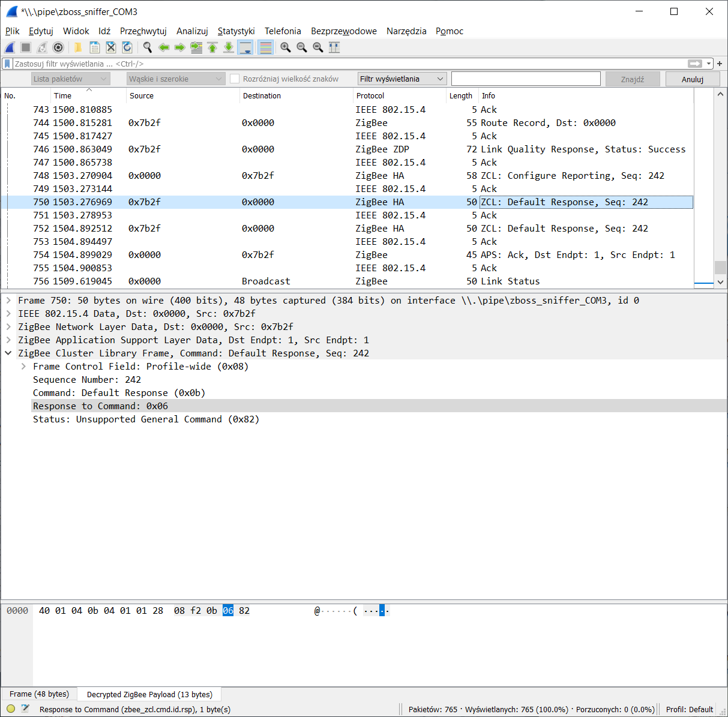Close this capture file icon
This screenshot has height=717, width=728.
click(110, 47)
